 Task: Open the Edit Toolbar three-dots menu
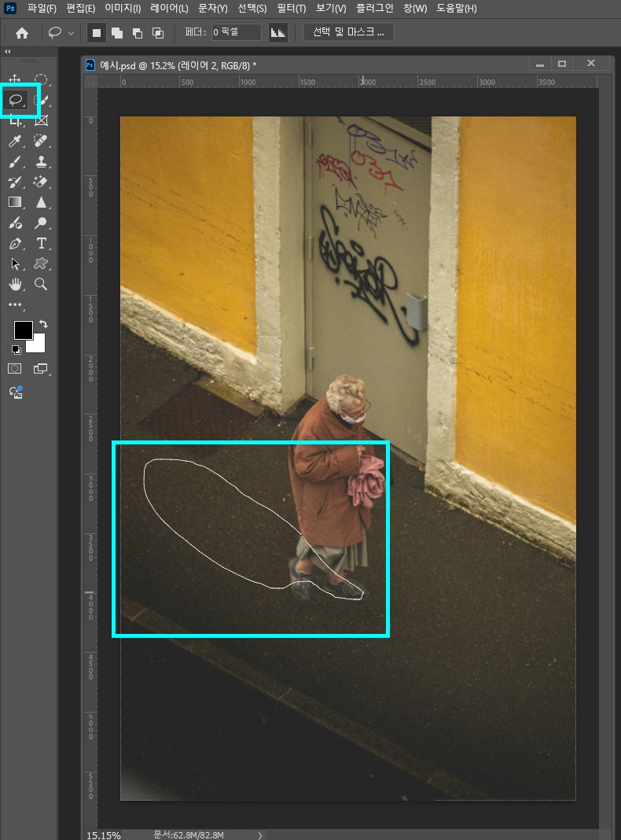coord(15,305)
